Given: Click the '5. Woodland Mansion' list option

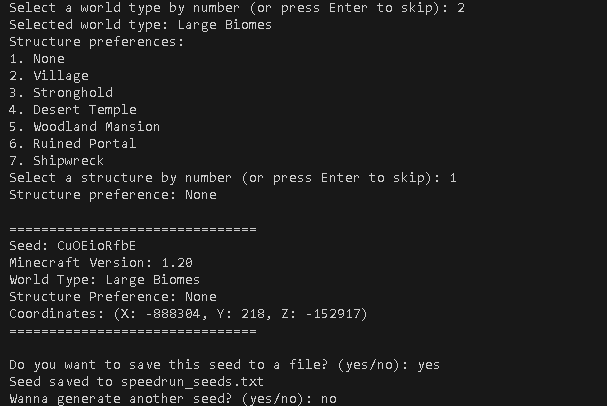Looking at the screenshot, I should tap(84, 127).
